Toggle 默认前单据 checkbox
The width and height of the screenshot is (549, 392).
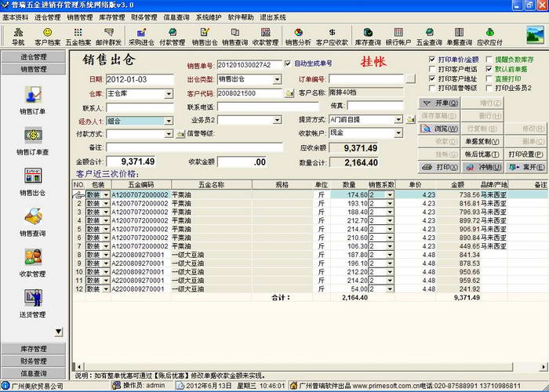(x=489, y=69)
